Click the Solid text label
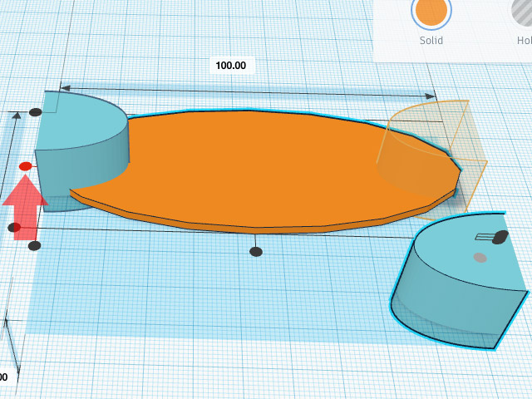This screenshot has width=532, height=399. (431, 40)
